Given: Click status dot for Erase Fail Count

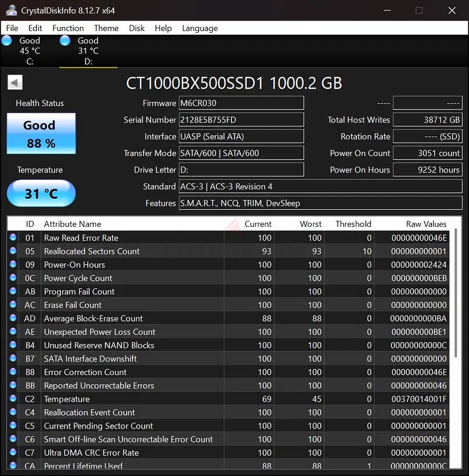Looking at the screenshot, I should pos(13,304).
